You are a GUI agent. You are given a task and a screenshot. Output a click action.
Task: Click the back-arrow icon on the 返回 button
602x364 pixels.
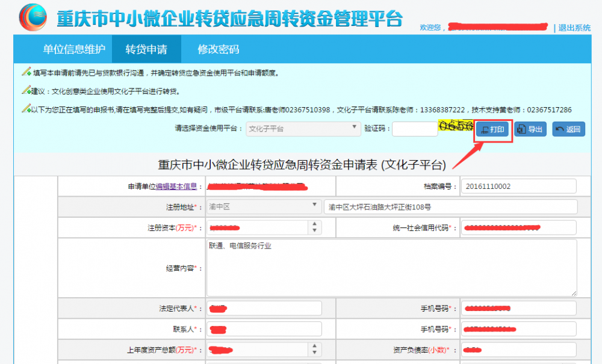coord(559,129)
